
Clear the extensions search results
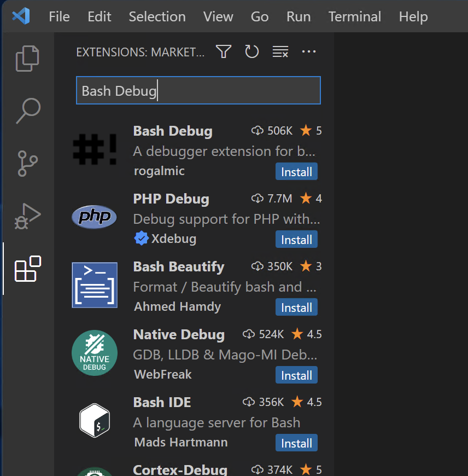pos(280,51)
